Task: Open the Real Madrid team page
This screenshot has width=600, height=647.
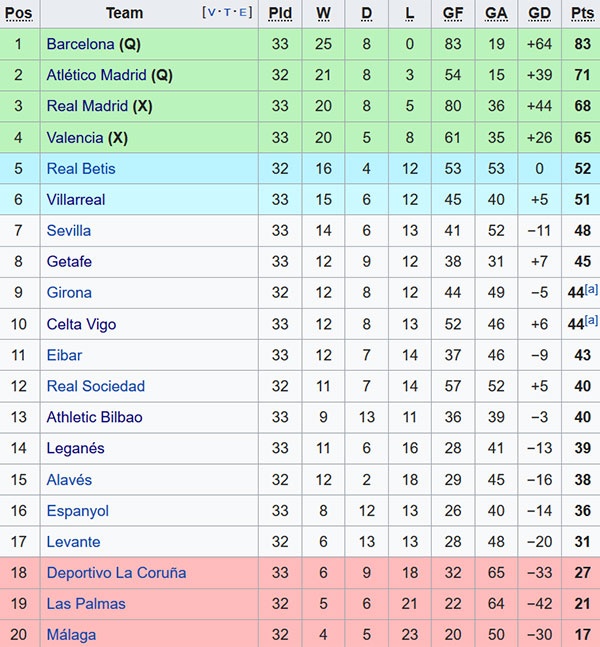Action: tap(87, 106)
